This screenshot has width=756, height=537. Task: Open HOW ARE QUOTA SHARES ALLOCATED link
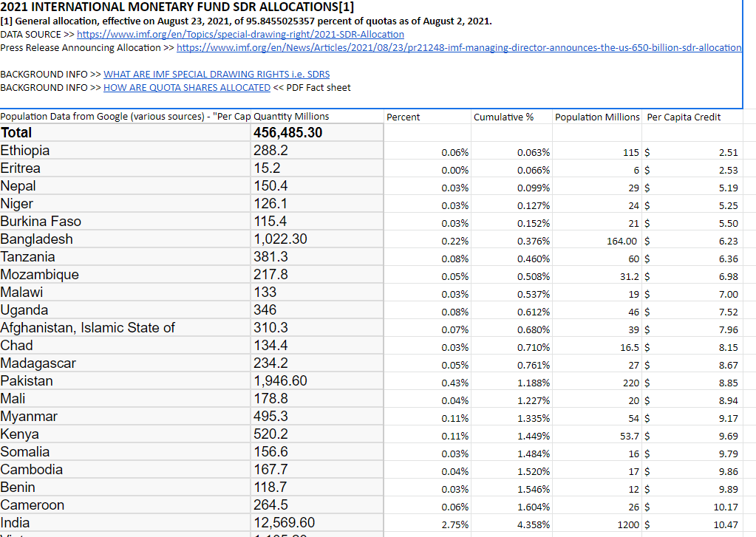(x=186, y=88)
